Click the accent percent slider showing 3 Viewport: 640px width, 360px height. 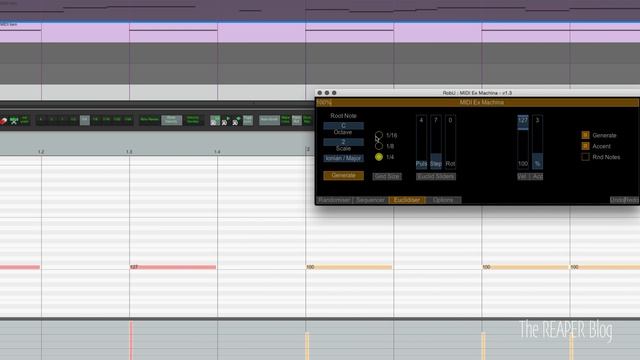(x=538, y=142)
